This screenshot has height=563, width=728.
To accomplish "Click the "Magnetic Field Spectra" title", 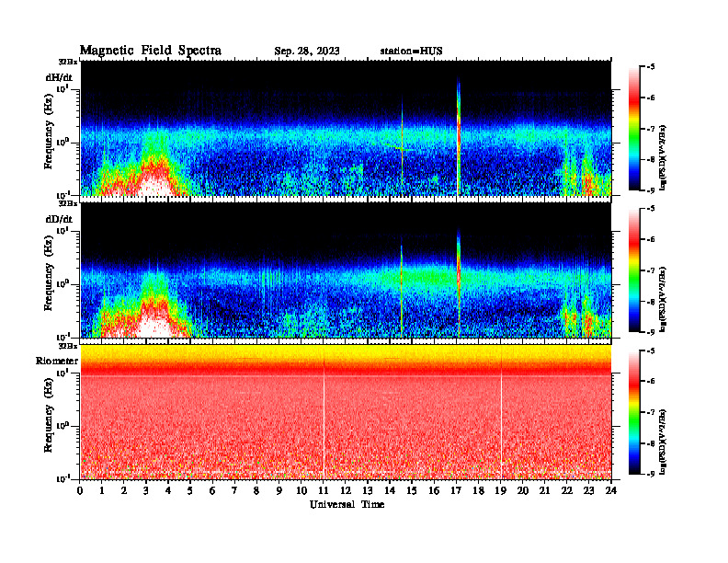I will coord(151,51).
